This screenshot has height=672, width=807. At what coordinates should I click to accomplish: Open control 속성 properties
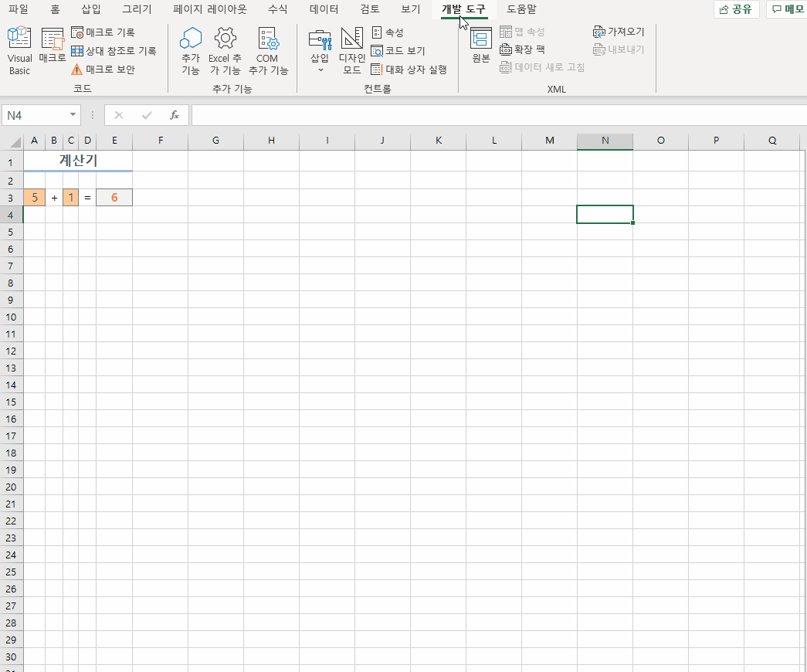pos(388,32)
